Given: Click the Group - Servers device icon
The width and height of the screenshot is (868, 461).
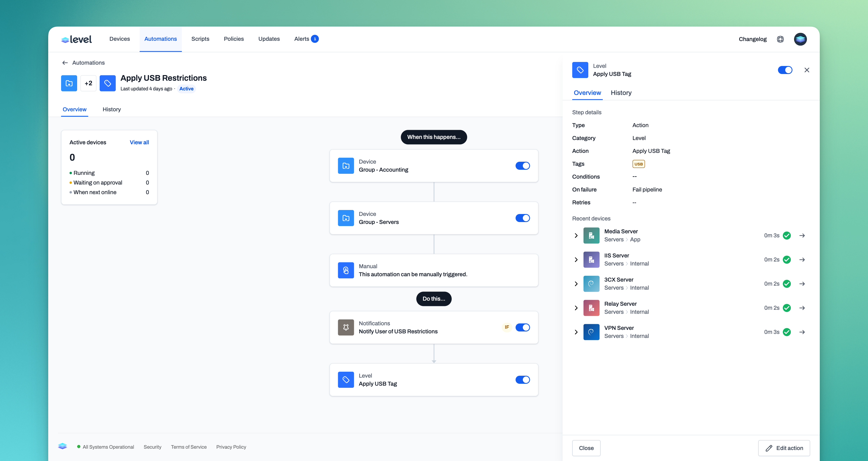Looking at the screenshot, I should (x=346, y=218).
